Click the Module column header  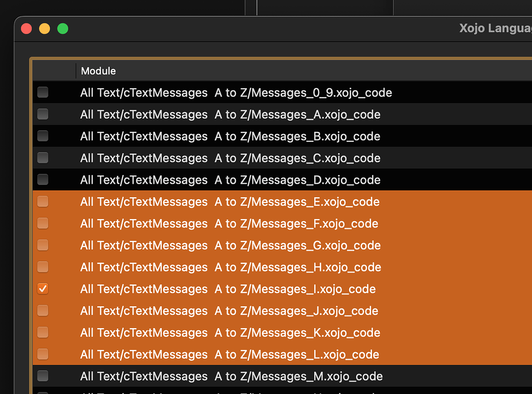point(98,71)
